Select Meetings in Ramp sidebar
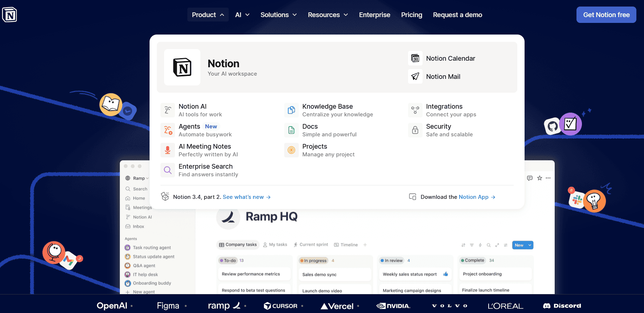Screen dimensions: 644x313 click(x=139, y=208)
